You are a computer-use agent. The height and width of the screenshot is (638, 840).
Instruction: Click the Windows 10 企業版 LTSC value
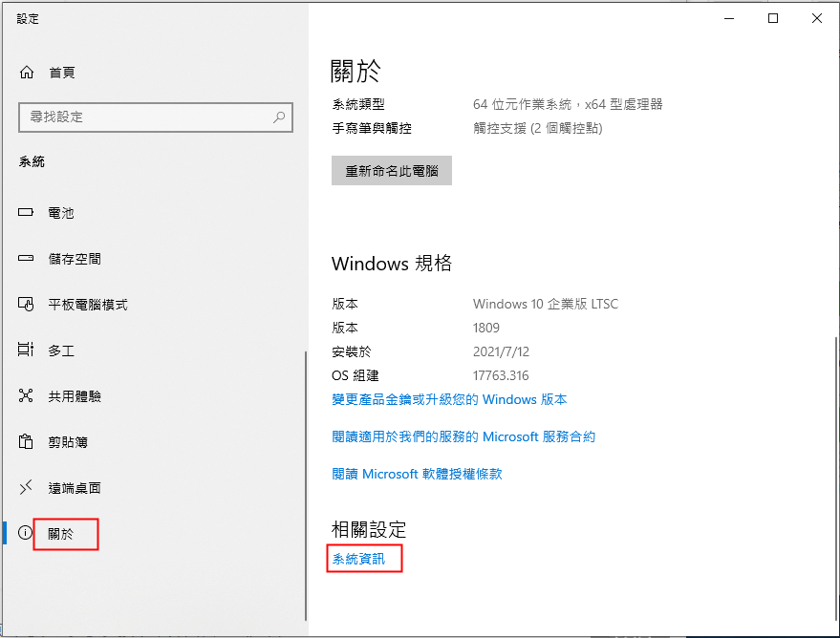[x=546, y=304]
